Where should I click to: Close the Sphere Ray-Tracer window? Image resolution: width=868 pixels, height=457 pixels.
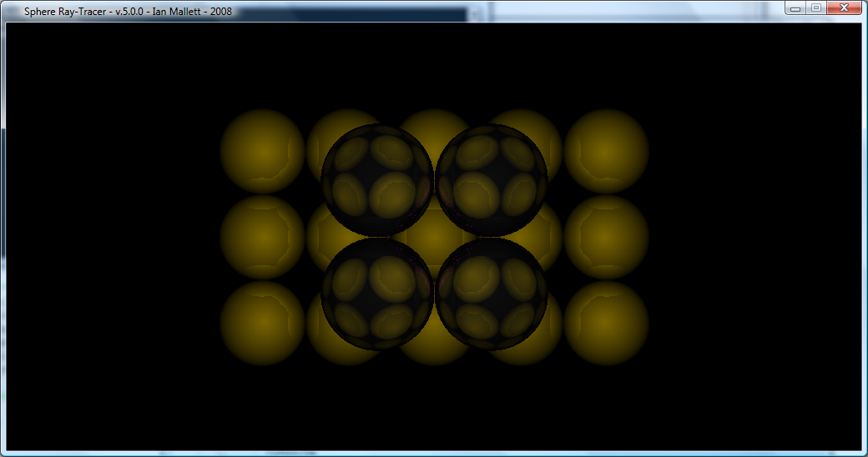point(845,8)
